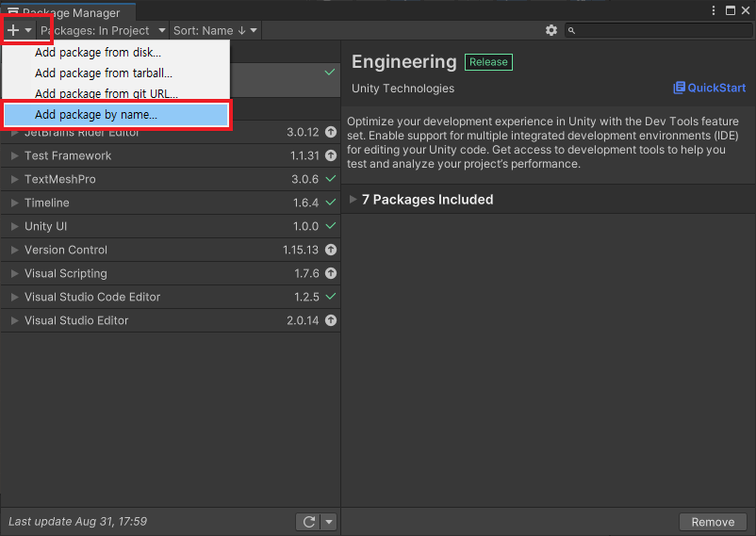The width and height of the screenshot is (756, 536).
Task: Expand the Version Control package row
Action: click(x=14, y=250)
